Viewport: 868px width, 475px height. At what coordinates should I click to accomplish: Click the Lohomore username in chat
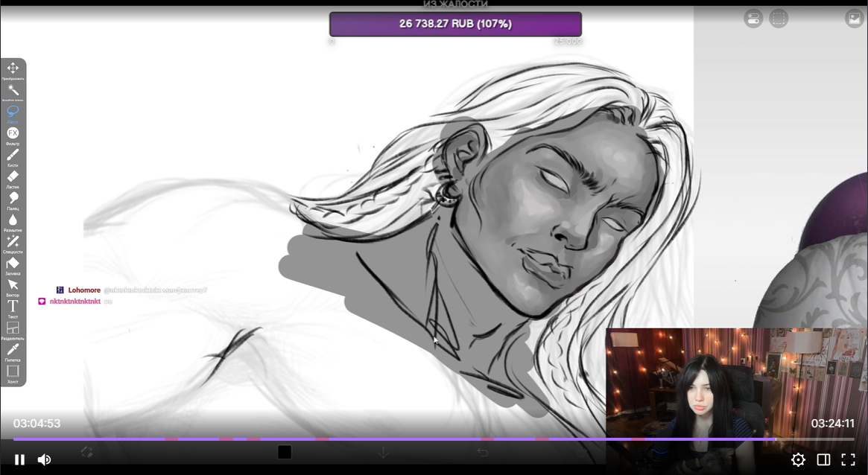coord(84,290)
